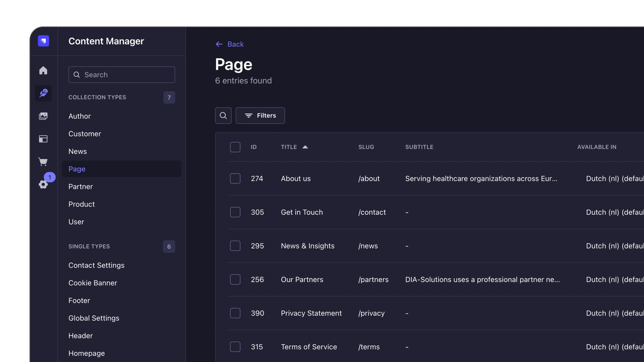
Task: Click the Single Types count badge 6
Action: (169, 247)
